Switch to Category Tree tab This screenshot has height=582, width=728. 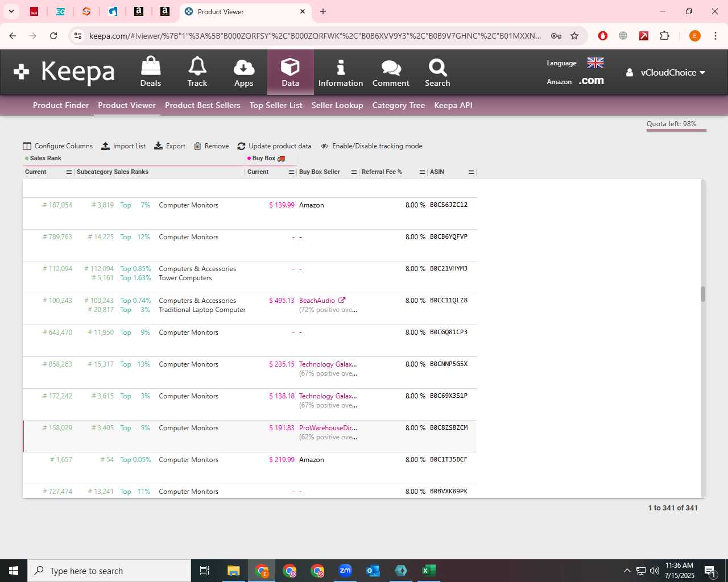[399, 105]
